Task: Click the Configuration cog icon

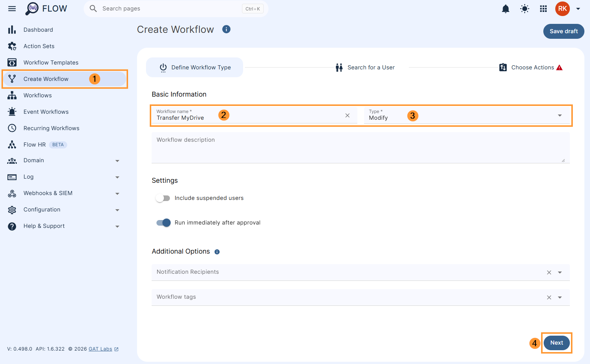Action: tap(12, 210)
